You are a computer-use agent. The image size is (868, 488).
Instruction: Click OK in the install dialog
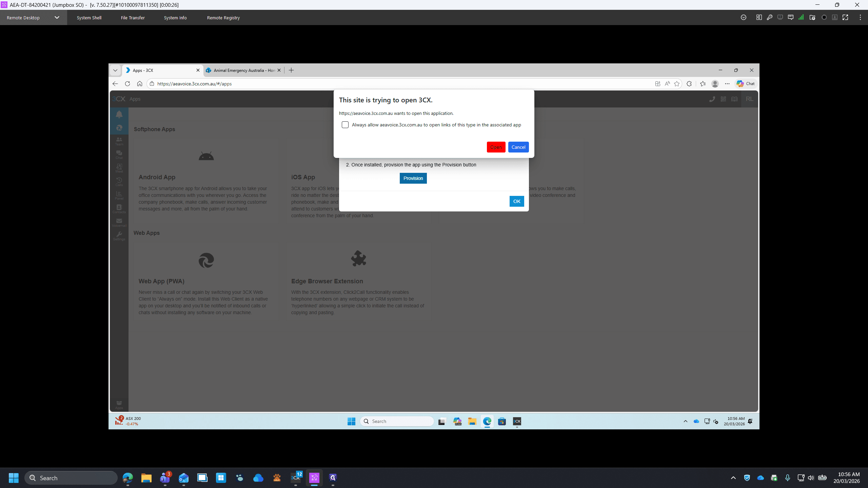[517, 201]
